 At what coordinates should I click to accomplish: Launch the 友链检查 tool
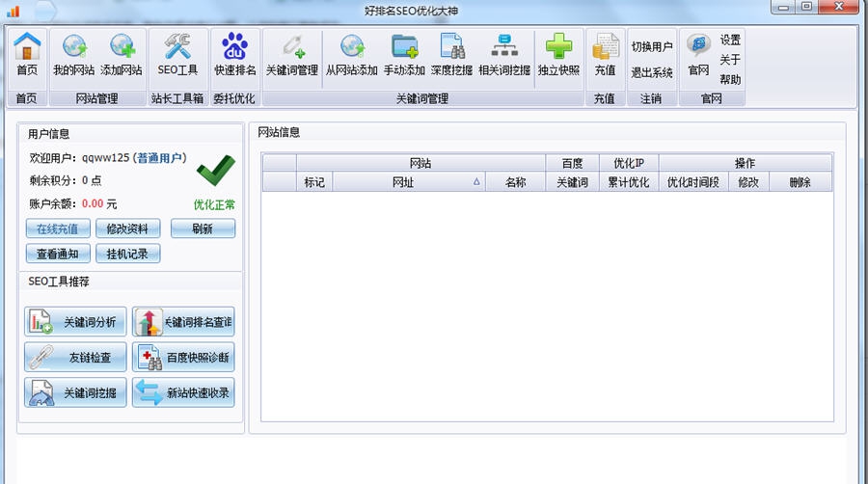coord(75,358)
